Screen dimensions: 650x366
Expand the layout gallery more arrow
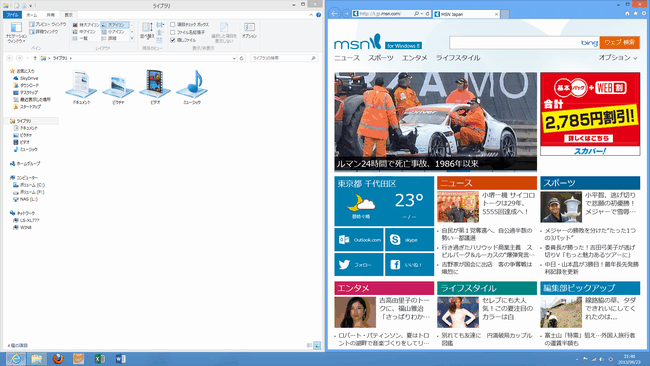point(132,39)
